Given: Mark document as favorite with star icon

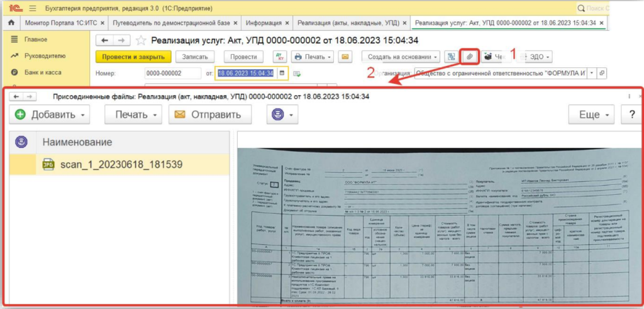Looking at the screenshot, I should [x=141, y=40].
